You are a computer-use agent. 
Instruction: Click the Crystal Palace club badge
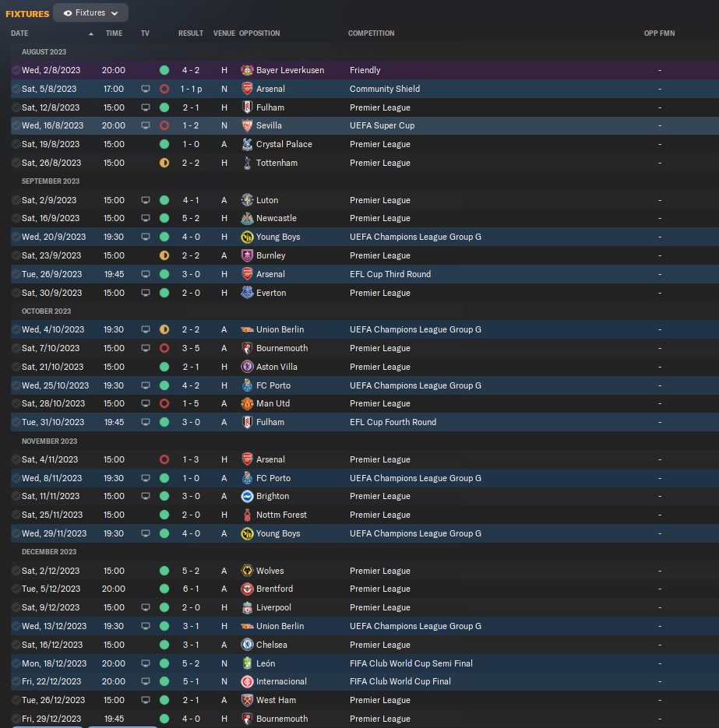coord(247,144)
